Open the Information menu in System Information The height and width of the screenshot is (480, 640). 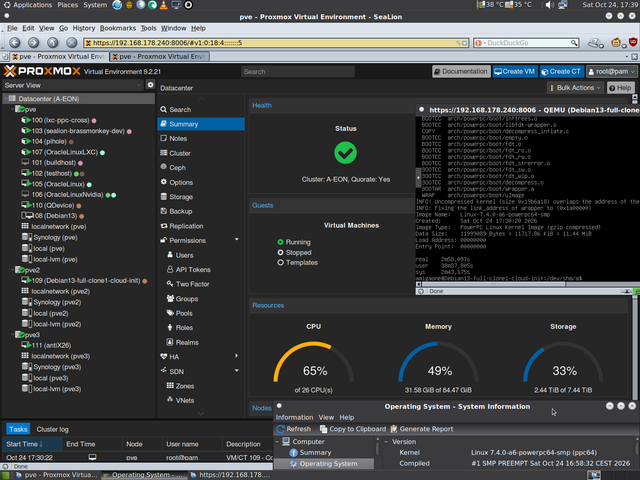click(x=294, y=417)
